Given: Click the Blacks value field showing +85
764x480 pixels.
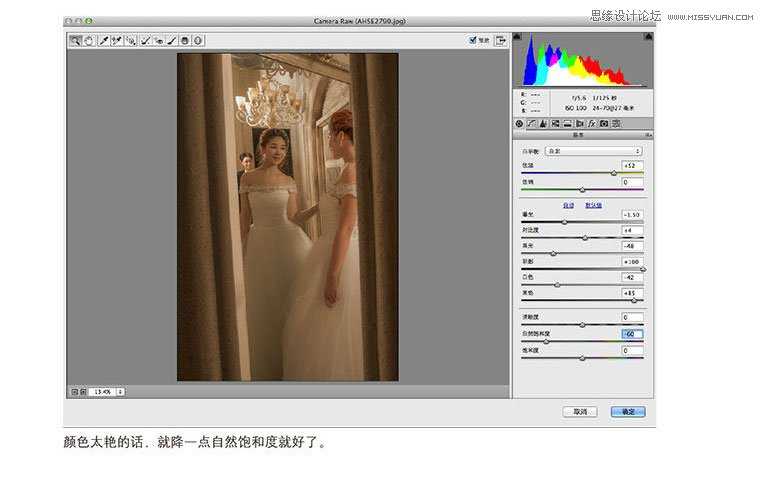Looking at the screenshot, I should tap(632, 293).
